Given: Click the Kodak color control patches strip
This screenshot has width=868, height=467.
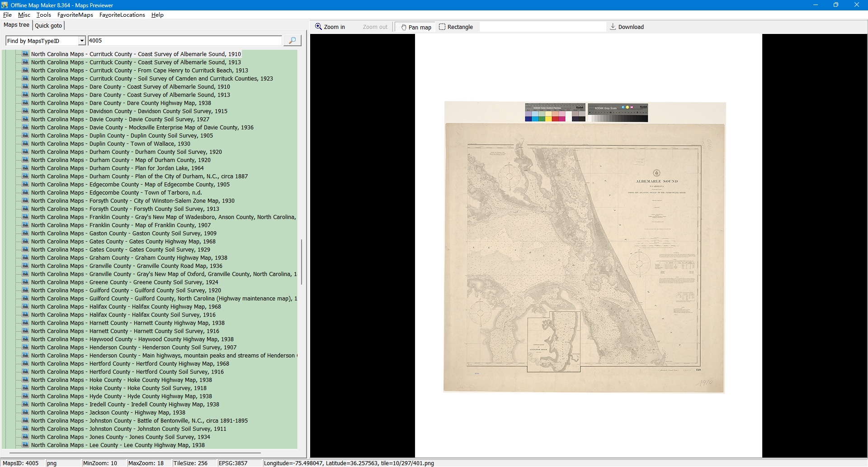Looking at the screenshot, I should click(555, 113).
